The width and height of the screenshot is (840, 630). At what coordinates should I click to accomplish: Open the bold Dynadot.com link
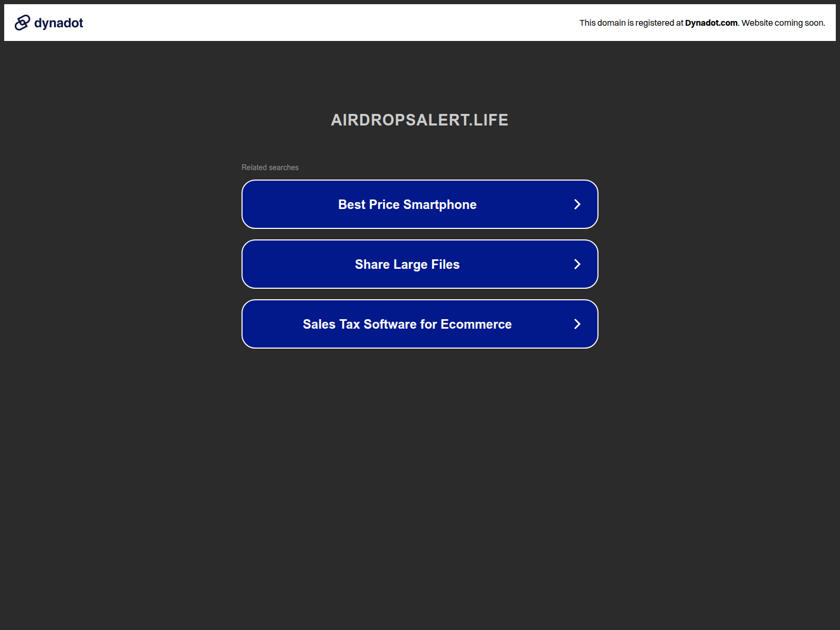pos(711,23)
